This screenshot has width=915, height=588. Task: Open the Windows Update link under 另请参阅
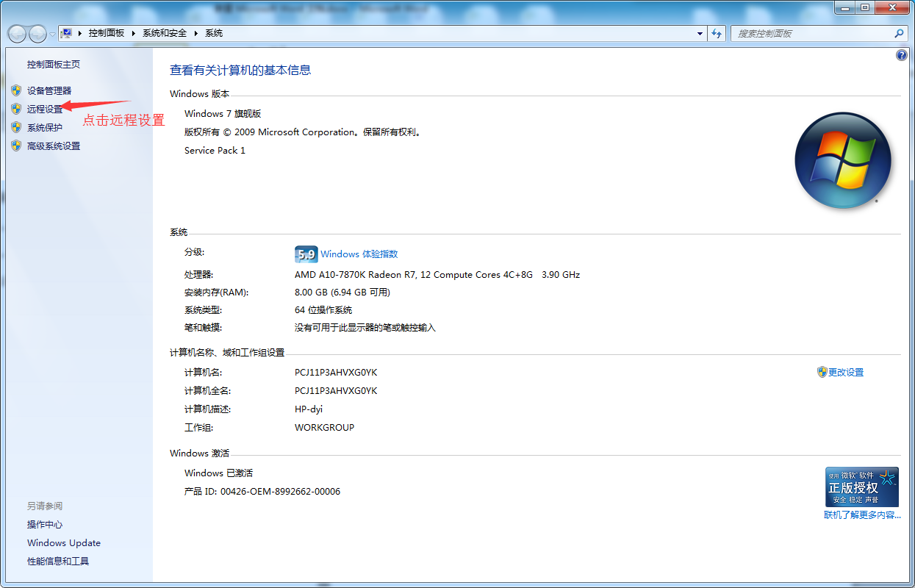click(64, 543)
